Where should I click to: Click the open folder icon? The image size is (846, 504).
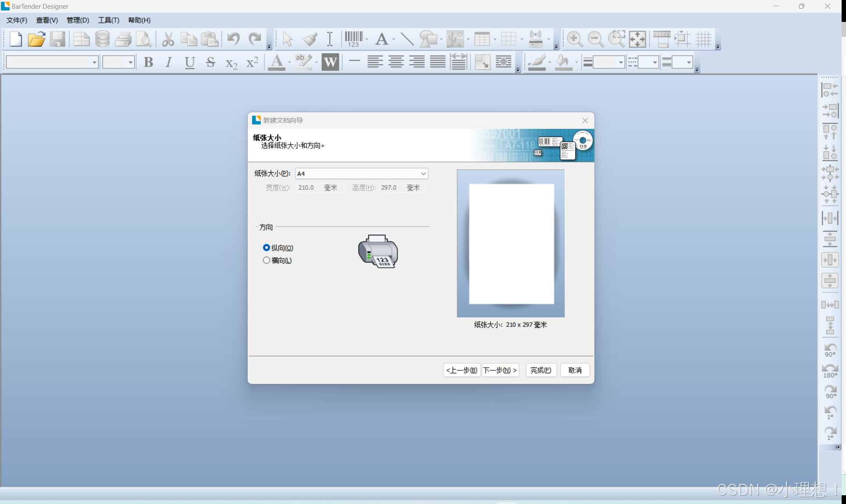tap(36, 39)
